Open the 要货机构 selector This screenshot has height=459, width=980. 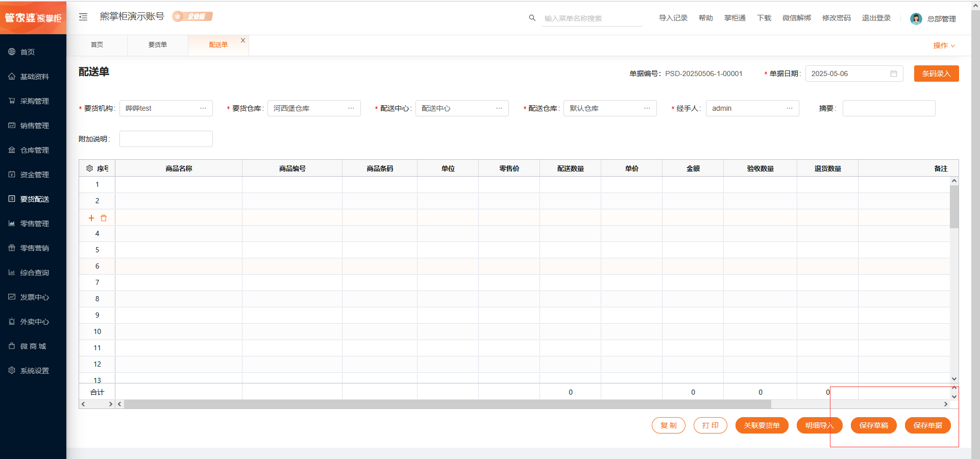pyautogui.click(x=203, y=108)
